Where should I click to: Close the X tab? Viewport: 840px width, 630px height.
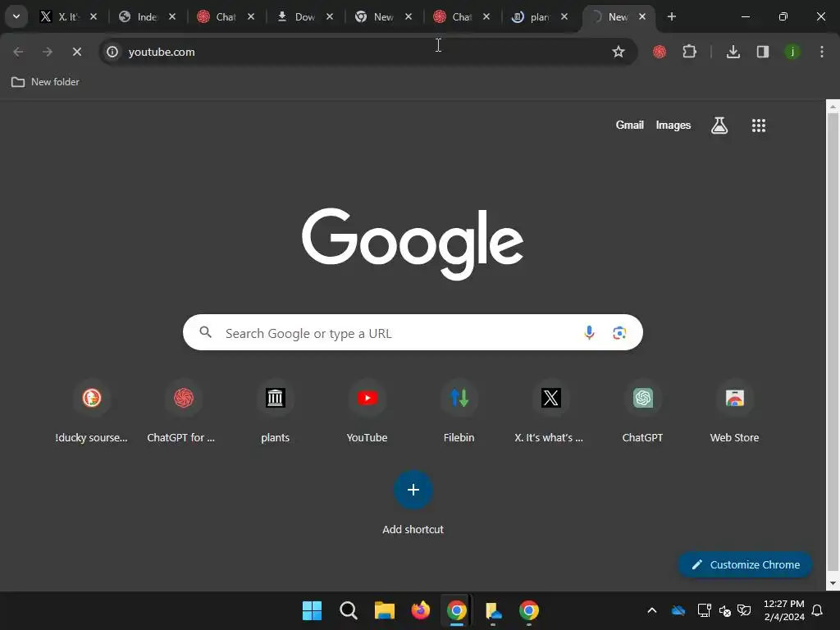coord(94,16)
